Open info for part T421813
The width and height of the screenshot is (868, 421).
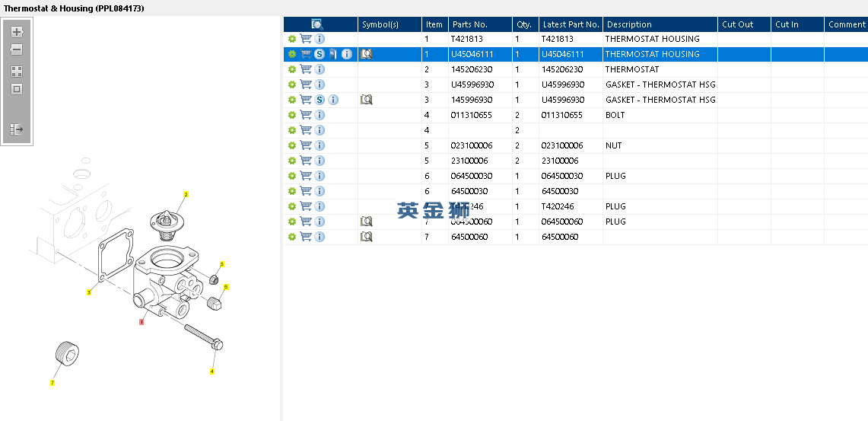pos(320,39)
